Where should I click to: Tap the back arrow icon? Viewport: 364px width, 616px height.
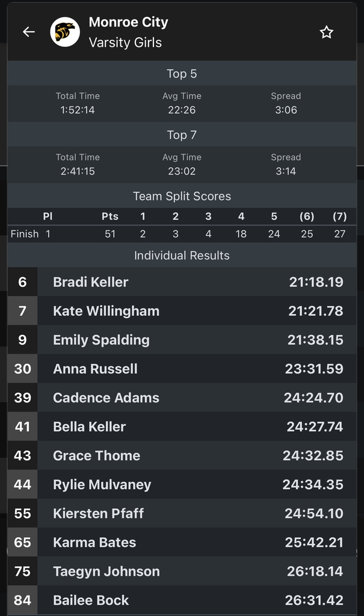coord(29,32)
